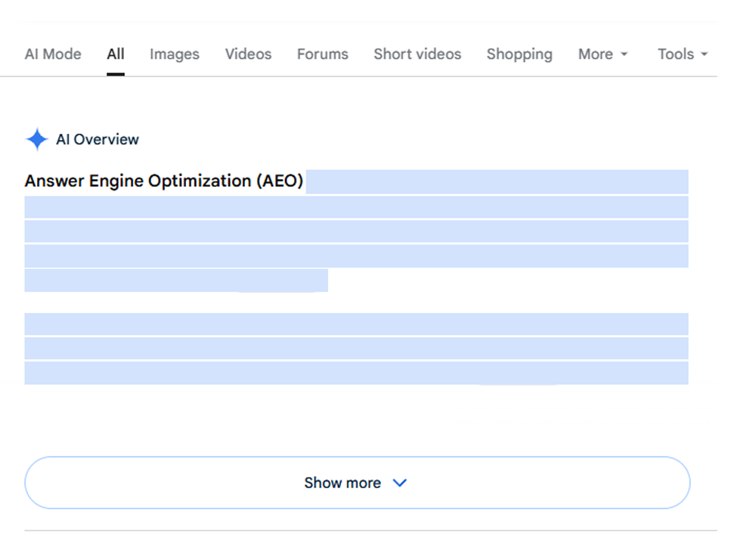Expand the overview with Show more
Screen dimensions: 731x560
tap(357, 483)
